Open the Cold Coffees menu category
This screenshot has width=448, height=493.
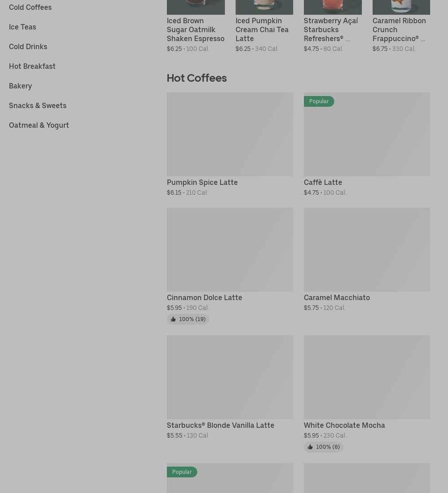click(30, 7)
